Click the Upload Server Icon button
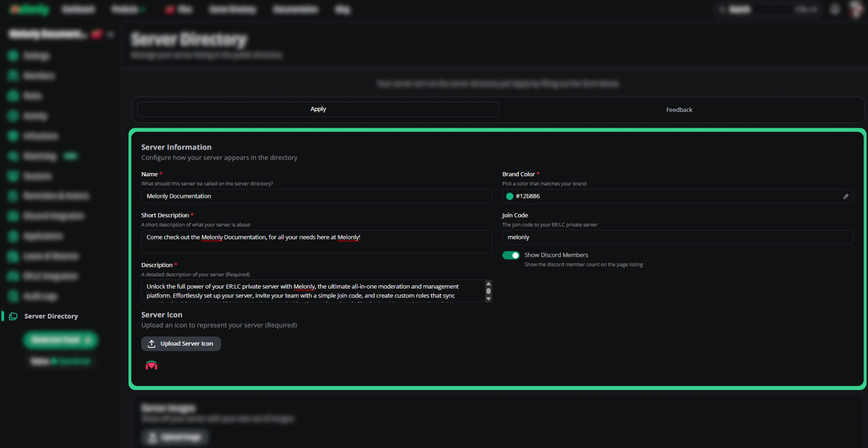Image resolution: width=868 pixels, height=448 pixels. pos(181,343)
